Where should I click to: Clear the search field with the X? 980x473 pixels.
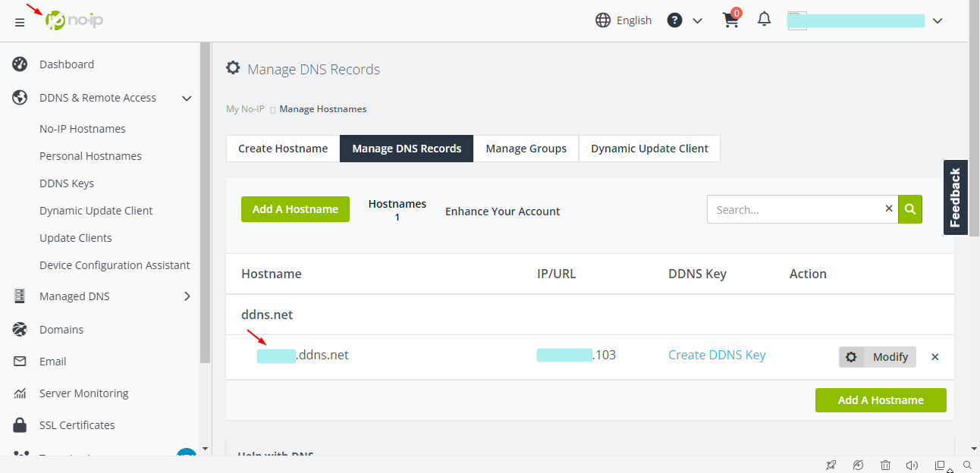(889, 208)
